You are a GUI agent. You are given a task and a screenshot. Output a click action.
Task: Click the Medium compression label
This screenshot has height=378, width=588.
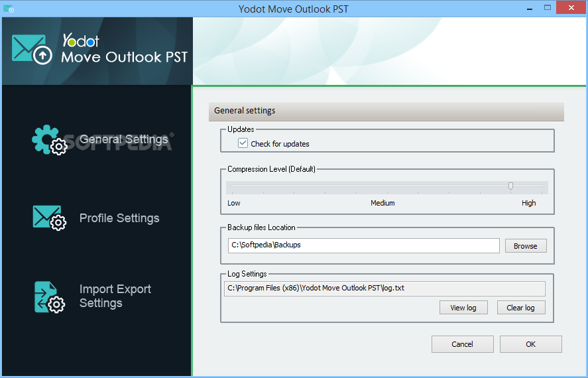coord(382,203)
